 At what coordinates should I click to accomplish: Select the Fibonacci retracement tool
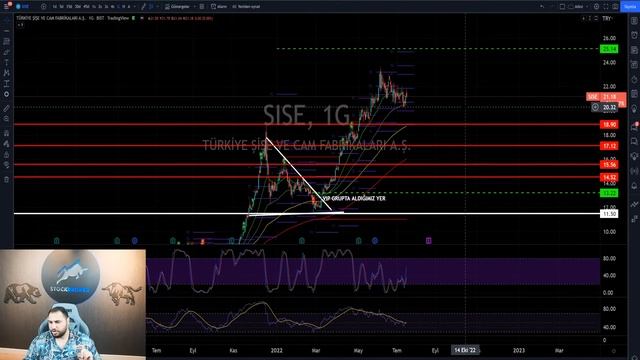point(7,41)
